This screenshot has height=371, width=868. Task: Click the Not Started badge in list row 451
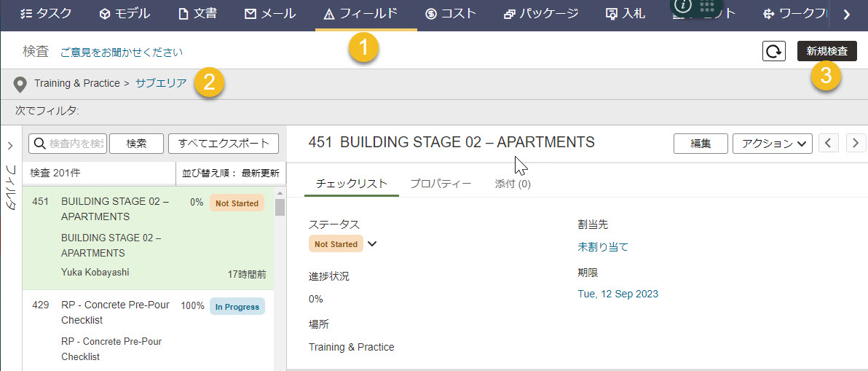click(x=237, y=203)
